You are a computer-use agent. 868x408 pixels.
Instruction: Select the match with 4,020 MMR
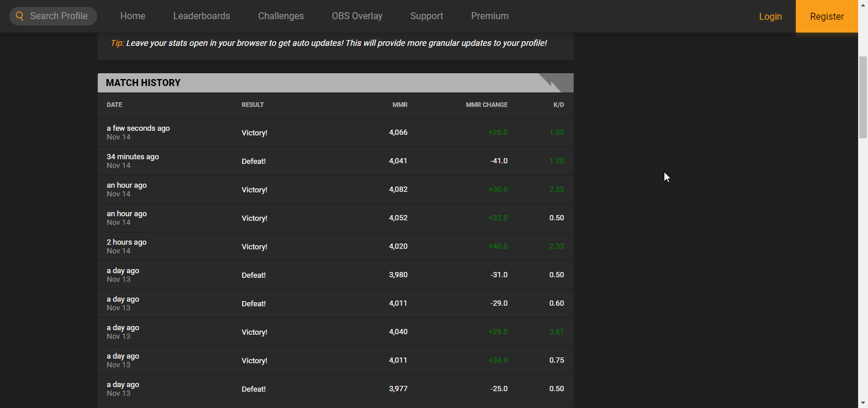click(x=335, y=246)
